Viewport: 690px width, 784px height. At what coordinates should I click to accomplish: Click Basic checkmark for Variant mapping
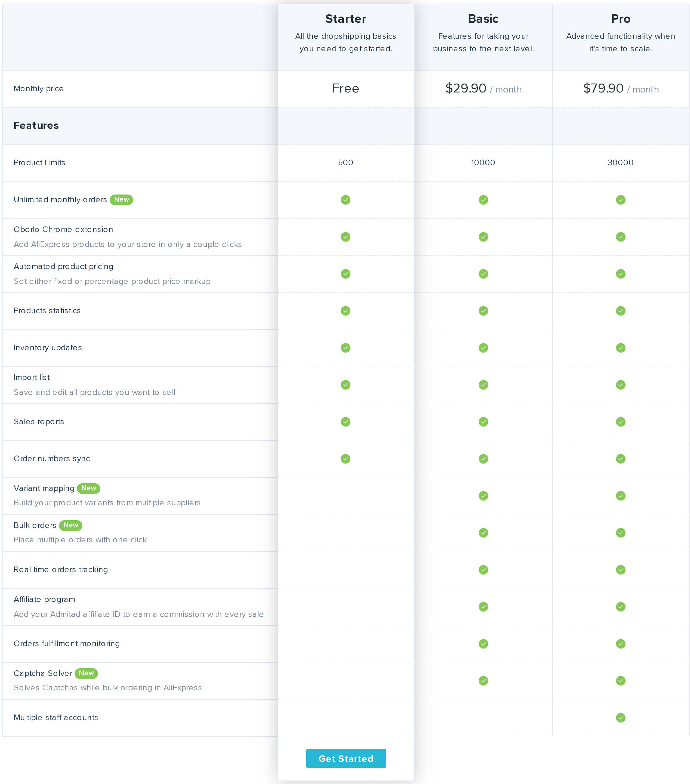click(x=483, y=496)
